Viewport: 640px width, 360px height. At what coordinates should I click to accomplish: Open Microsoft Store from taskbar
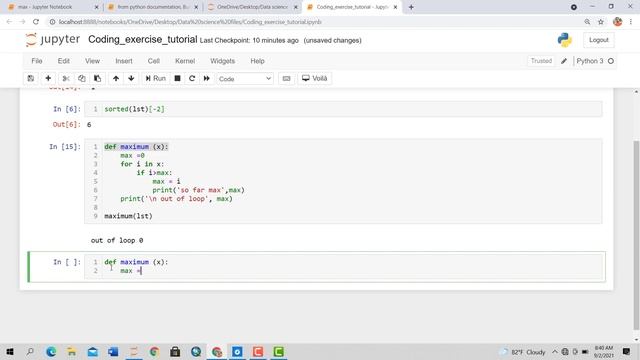[x=175, y=351]
